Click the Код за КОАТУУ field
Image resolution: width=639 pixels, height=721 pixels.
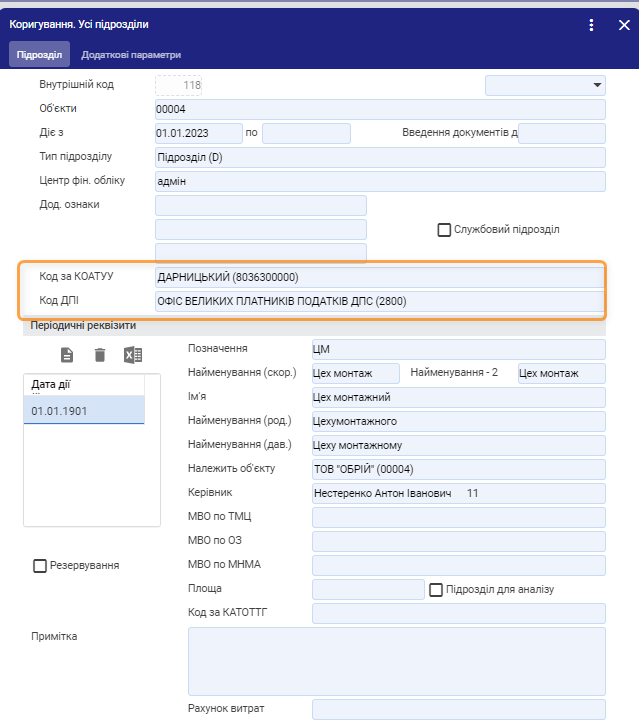pos(380,277)
